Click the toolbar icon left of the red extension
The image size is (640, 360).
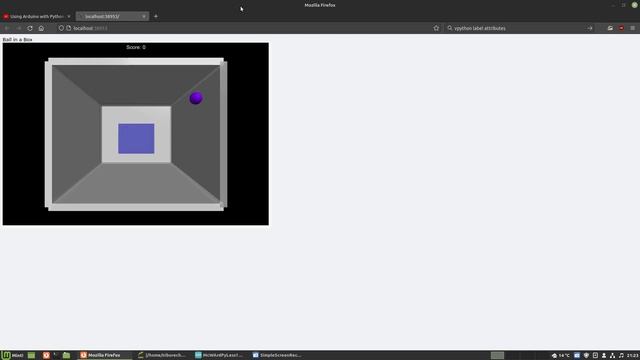click(x=610, y=28)
